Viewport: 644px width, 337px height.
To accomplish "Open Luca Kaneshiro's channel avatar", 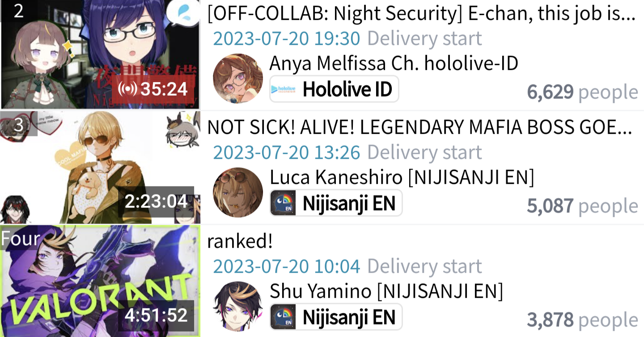I will [238, 192].
